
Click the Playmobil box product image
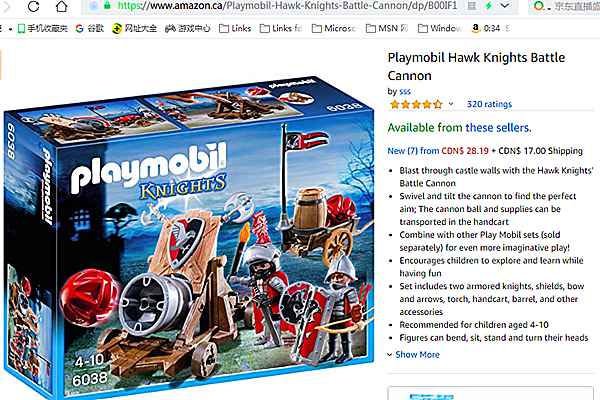pyautogui.click(x=189, y=237)
